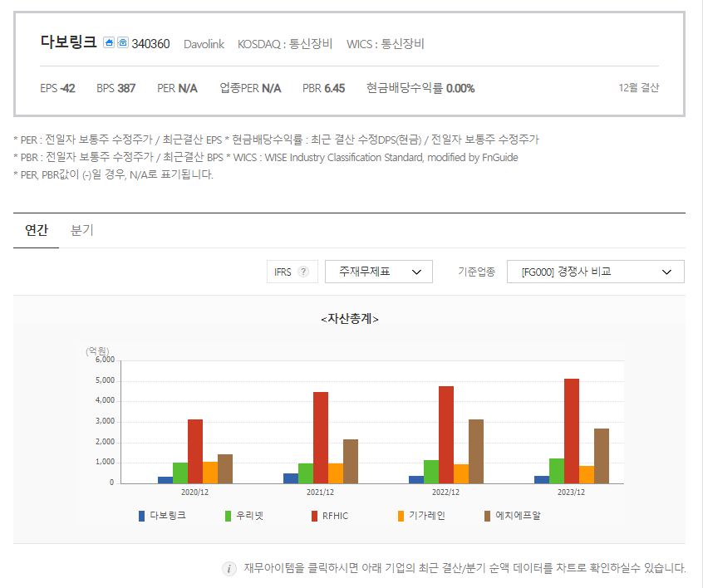Click the RFHIC legend label

coord(336,516)
